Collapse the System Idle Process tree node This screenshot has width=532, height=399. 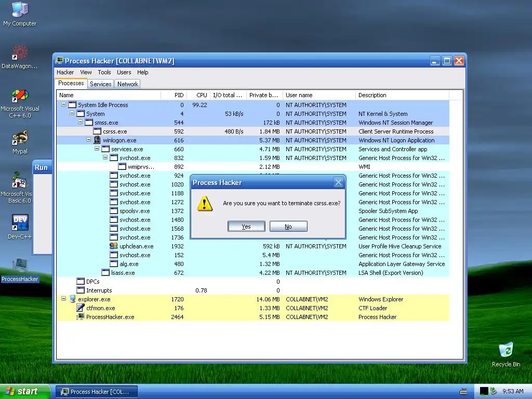click(63, 104)
